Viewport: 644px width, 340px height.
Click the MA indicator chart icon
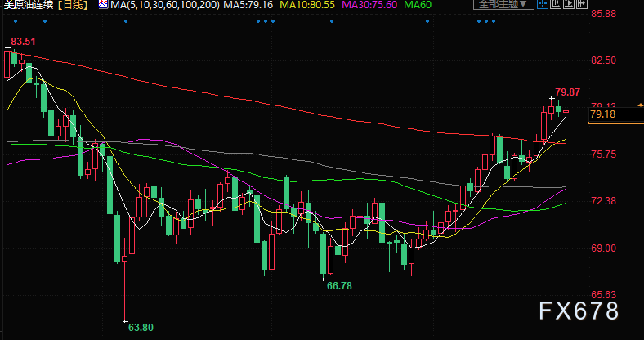coord(104,5)
